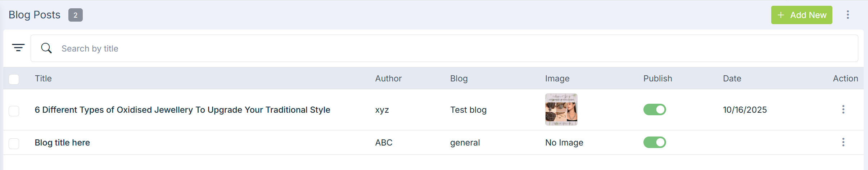Screen dimensions: 868x170
Task: Open the 6 Different Types of Oxidised Jewellery post
Action: click(x=182, y=110)
